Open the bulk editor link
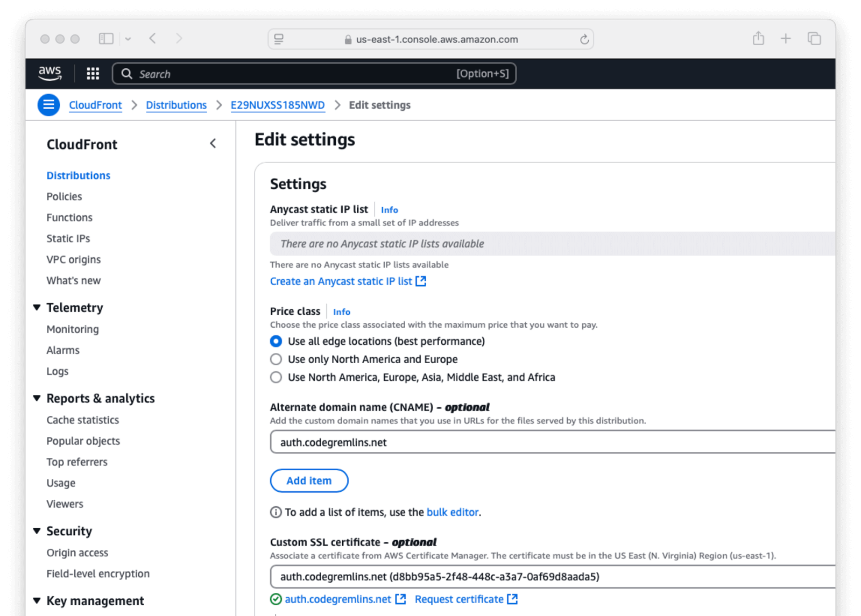Image resolution: width=861 pixels, height=616 pixels. pyautogui.click(x=453, y=512)
